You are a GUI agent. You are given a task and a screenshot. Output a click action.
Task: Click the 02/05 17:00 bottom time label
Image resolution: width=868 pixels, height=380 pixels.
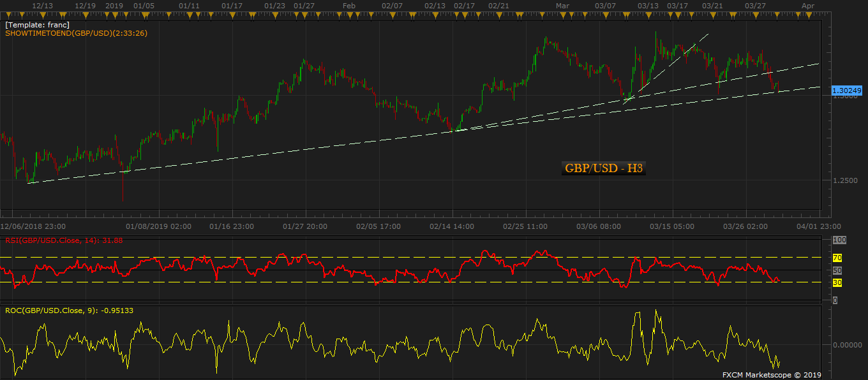[378, 226]
